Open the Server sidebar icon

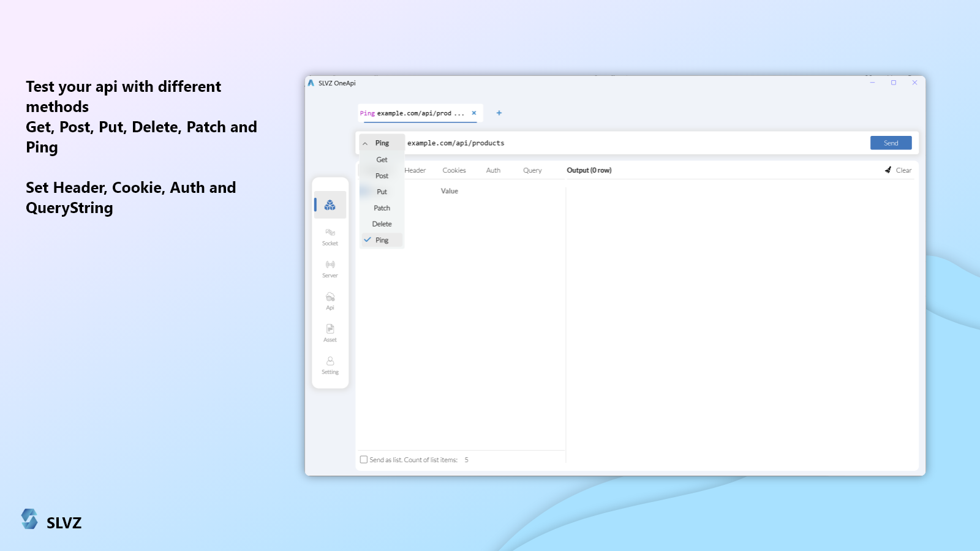pyautogui.click(x=330, y=269)
